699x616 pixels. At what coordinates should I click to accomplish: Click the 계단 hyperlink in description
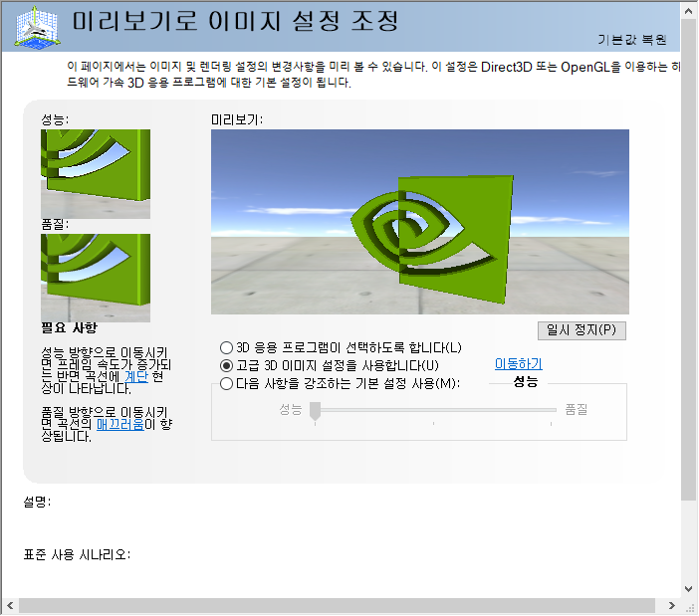coord(136,376)
